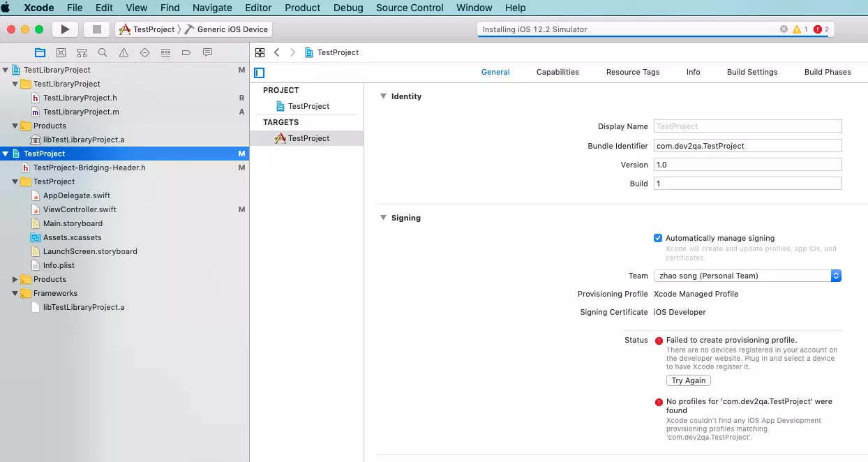Screen dimensions: 868x462
Task: Click the TestProject breadcrumb in jump bar
Action: click(x=332, y=52)
